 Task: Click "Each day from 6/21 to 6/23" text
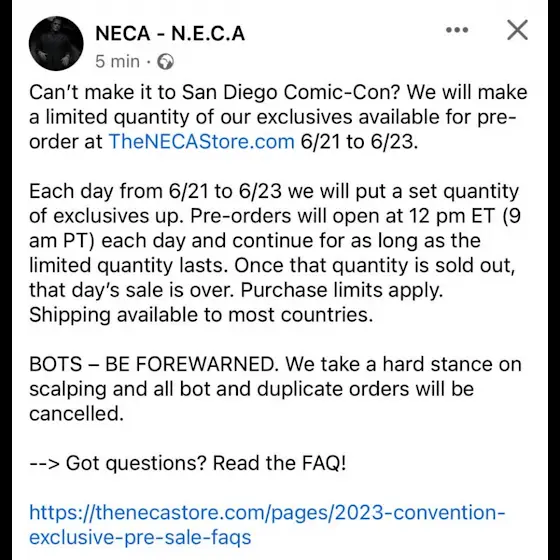(x=155, y=191)
